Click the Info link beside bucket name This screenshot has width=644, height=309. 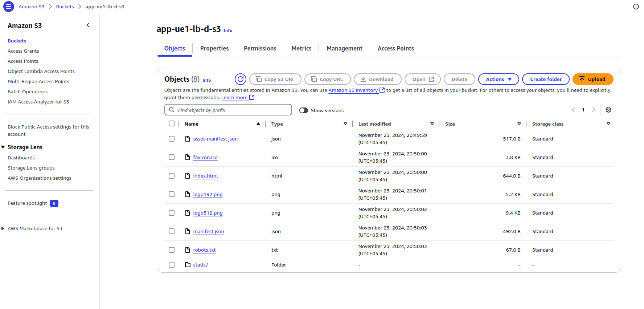pyautogui.click(x=228, y=31)
